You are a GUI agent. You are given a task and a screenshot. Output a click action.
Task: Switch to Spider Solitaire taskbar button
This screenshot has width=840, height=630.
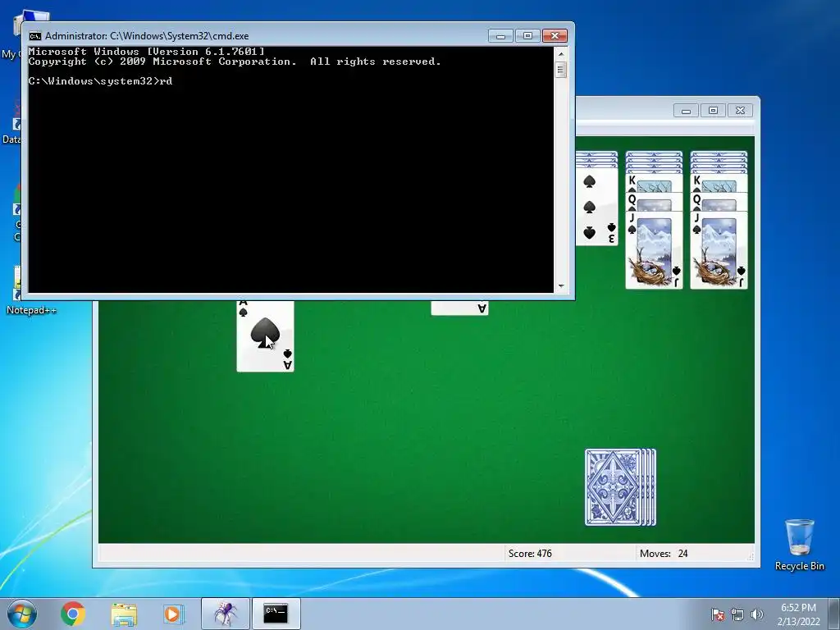pos(225,614)
